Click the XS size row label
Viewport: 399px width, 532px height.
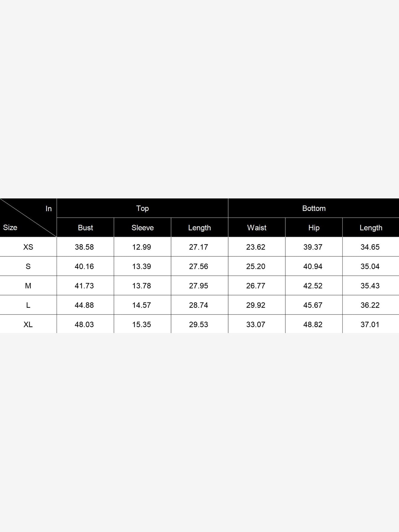point(28,247)
